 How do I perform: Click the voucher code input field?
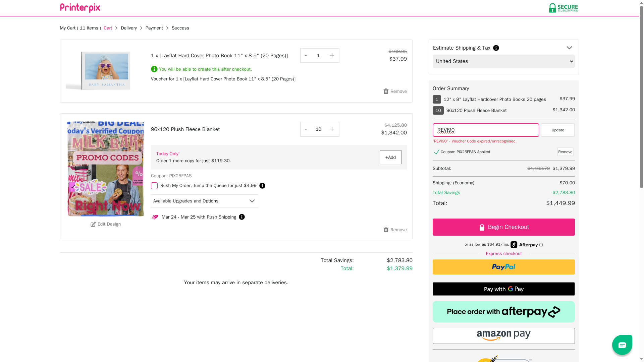point(486,130)
